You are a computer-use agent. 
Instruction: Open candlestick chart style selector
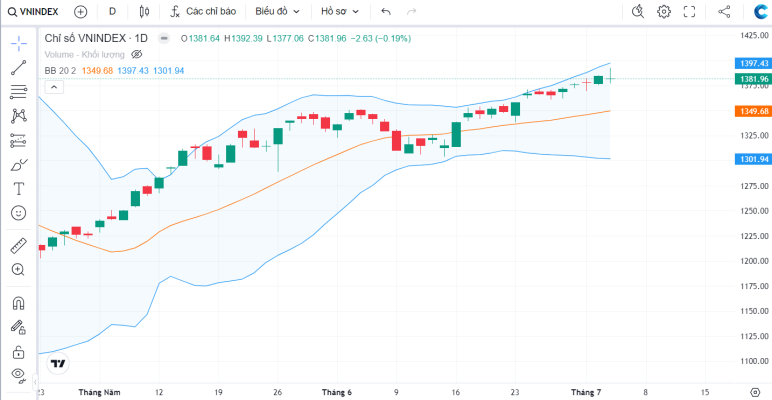[144, 12]
